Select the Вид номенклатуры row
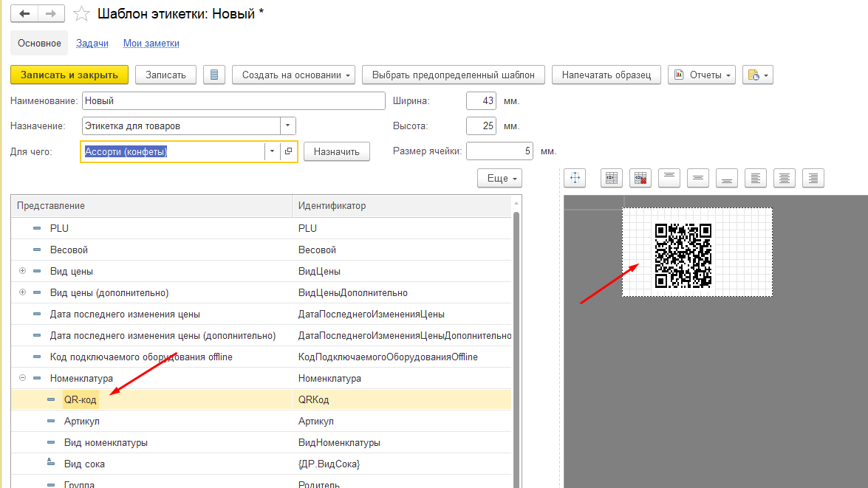868x488 pixels. pos(261,443)
